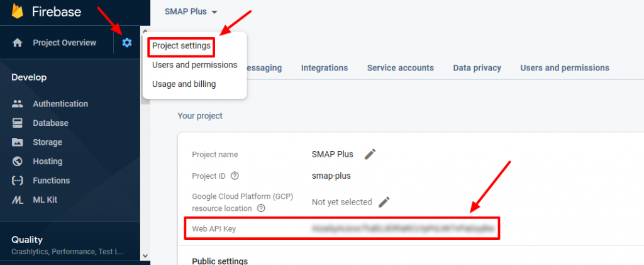
Task: Choose Users and permissions from popup menu
Action: (194, 65)
